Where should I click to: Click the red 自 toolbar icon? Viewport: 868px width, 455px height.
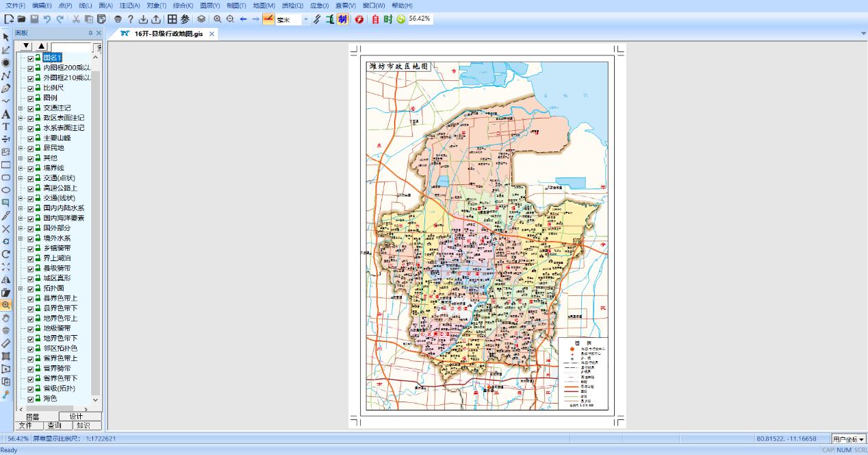tap(375, 19)
